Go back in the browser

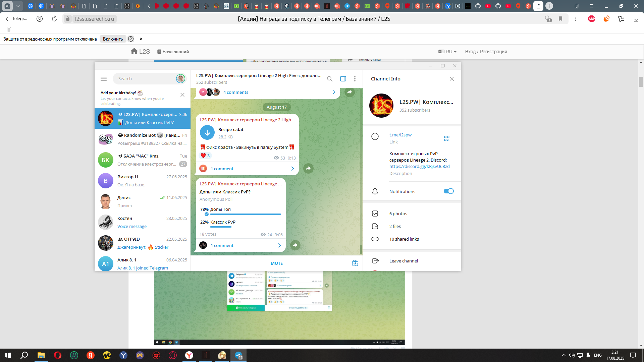click(x=8, y=19)
